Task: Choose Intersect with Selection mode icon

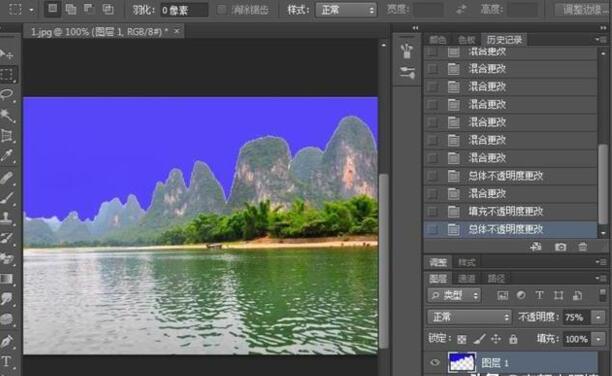Action: coord(108,9)
